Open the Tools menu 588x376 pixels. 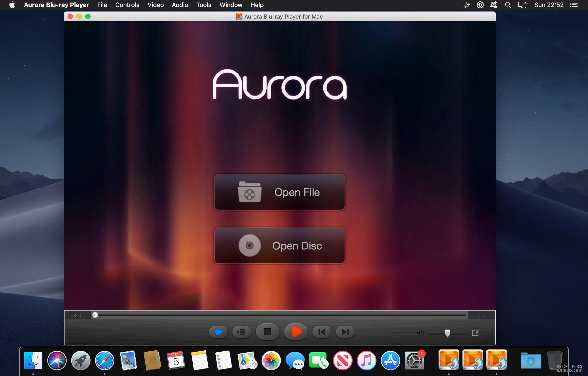coord(204,5)
